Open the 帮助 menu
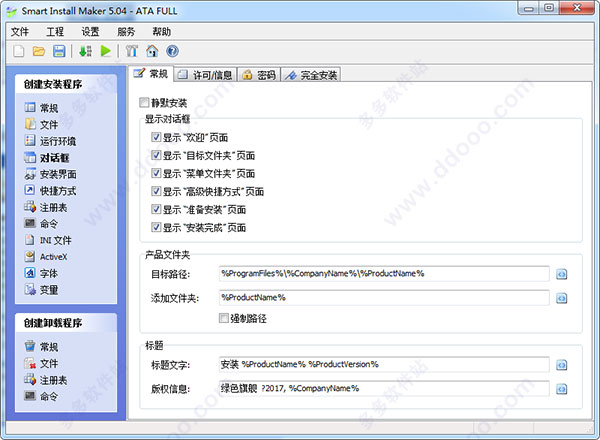Screen dimensions: 600x440 [x=161, y=31]
